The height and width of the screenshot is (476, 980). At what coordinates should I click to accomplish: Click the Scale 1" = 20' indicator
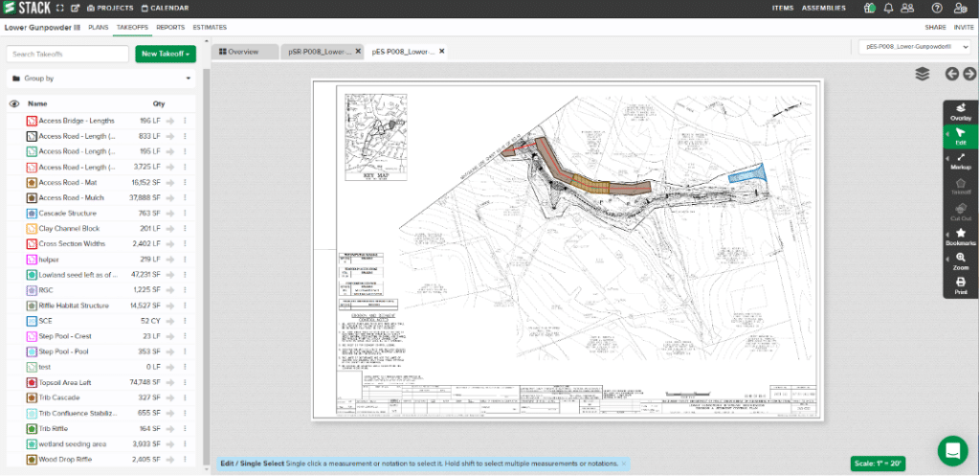pyautogui.click(x=880, y=465)
